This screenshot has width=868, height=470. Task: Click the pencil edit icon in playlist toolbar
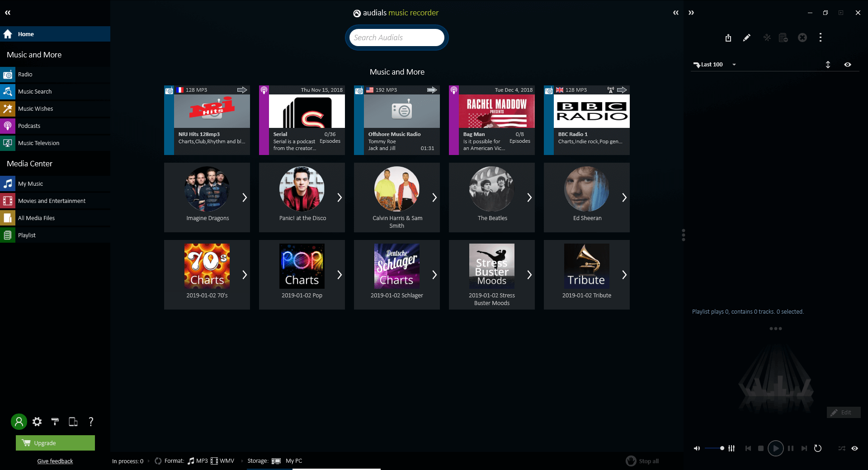pyautogui.click(x=747, y=38)
